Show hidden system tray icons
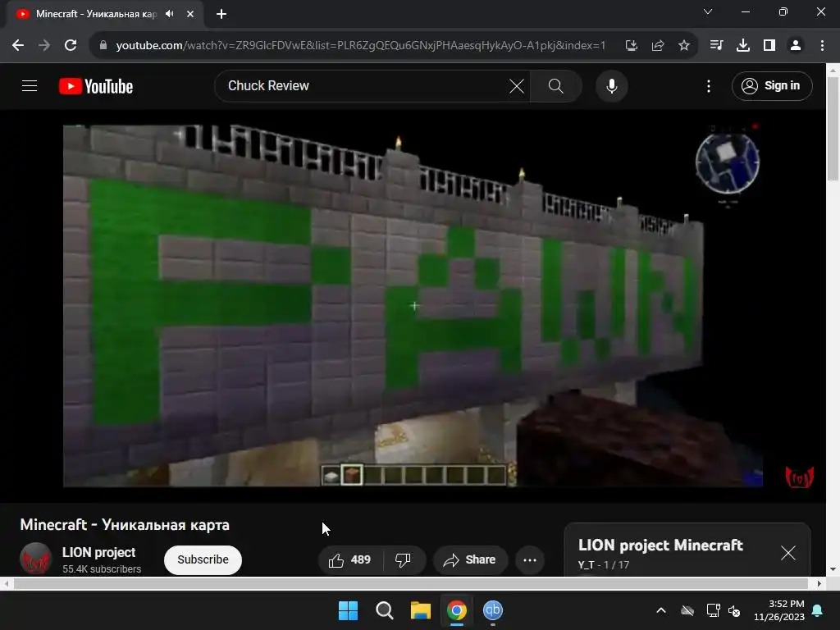 tap(661, 610)
